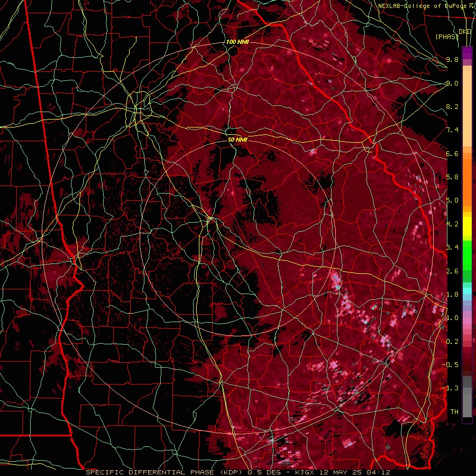The image size is (476, 476).
Task: Click the "50 NMI" range ring label
Action: pyautogui.click(x=237, y=140)
